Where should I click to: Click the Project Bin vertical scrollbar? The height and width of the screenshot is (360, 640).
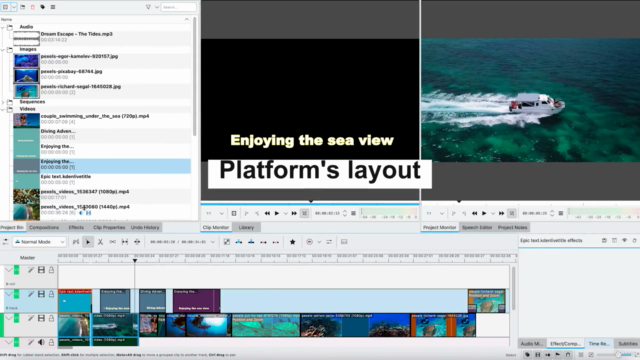[194, 77]
